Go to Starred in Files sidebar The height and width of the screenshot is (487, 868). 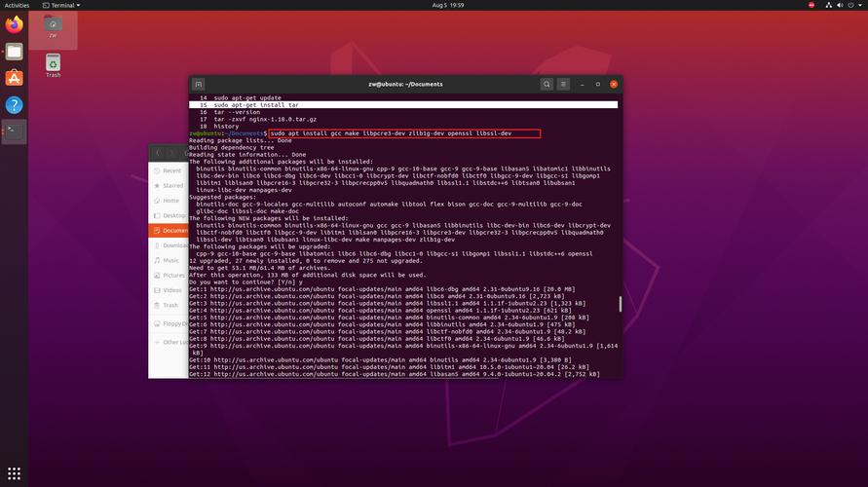172,185
